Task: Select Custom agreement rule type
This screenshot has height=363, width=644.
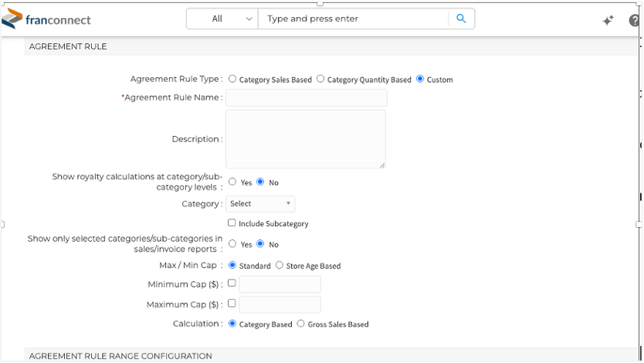Action: coord(420,79)
